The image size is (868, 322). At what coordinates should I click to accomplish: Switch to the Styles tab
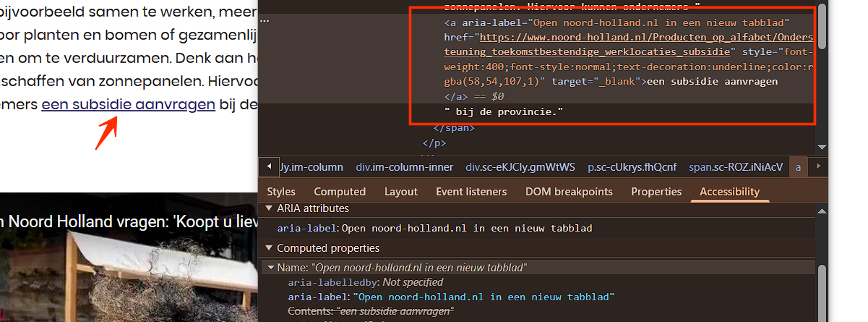[x=281, y=192]
